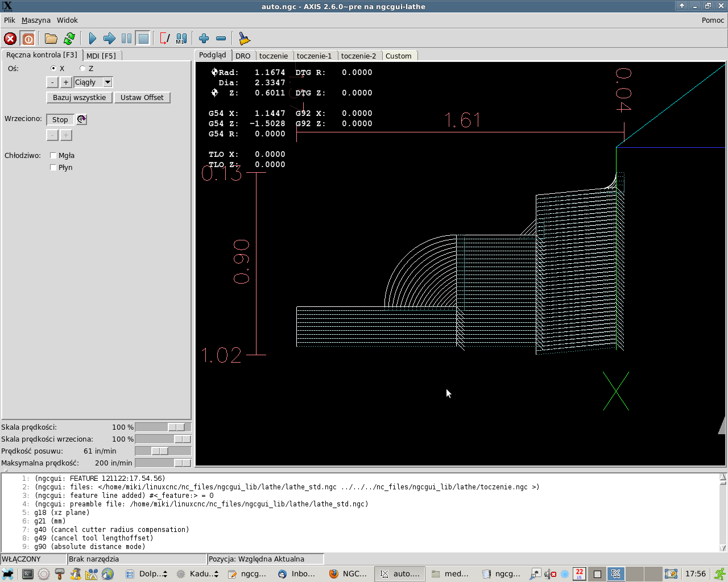The width and height of the screenshot is (728, 582).
Task: Execute next line with step arrow icon
Action: pos(109,39)
